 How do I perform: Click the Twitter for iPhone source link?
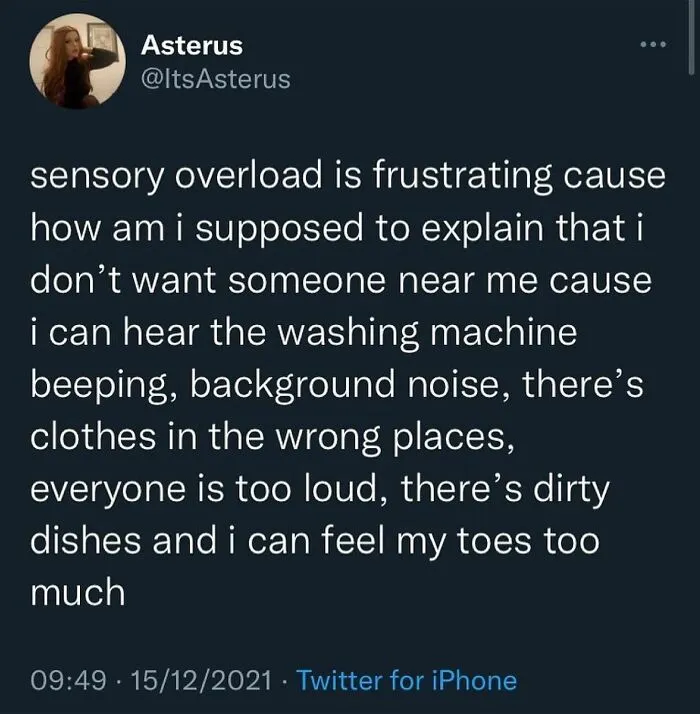[407, 681]
